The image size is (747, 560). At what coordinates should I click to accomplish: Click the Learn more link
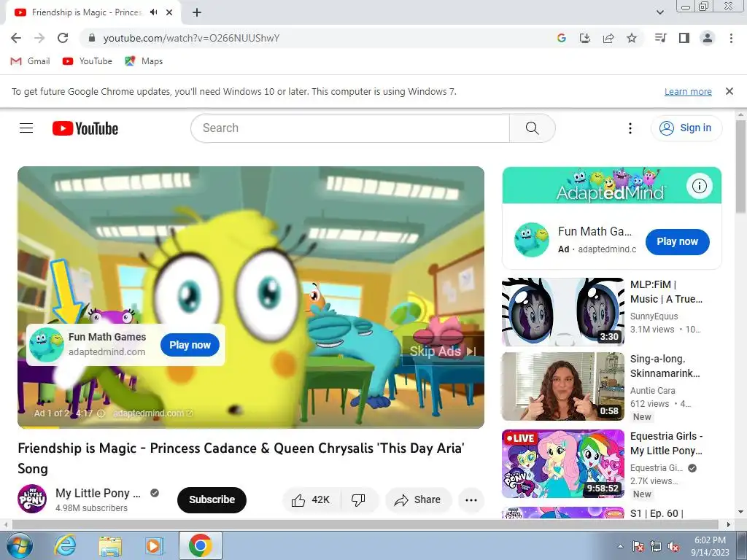688,91
